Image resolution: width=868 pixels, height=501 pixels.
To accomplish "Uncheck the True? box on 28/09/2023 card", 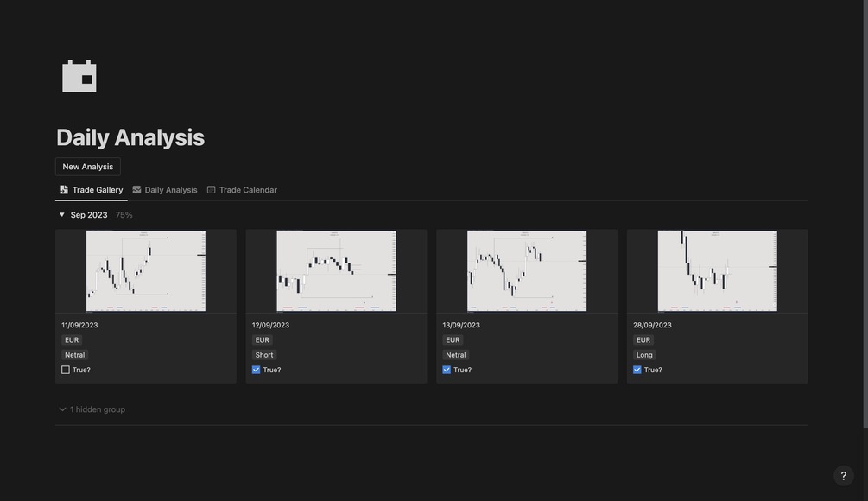I will 637,370.
